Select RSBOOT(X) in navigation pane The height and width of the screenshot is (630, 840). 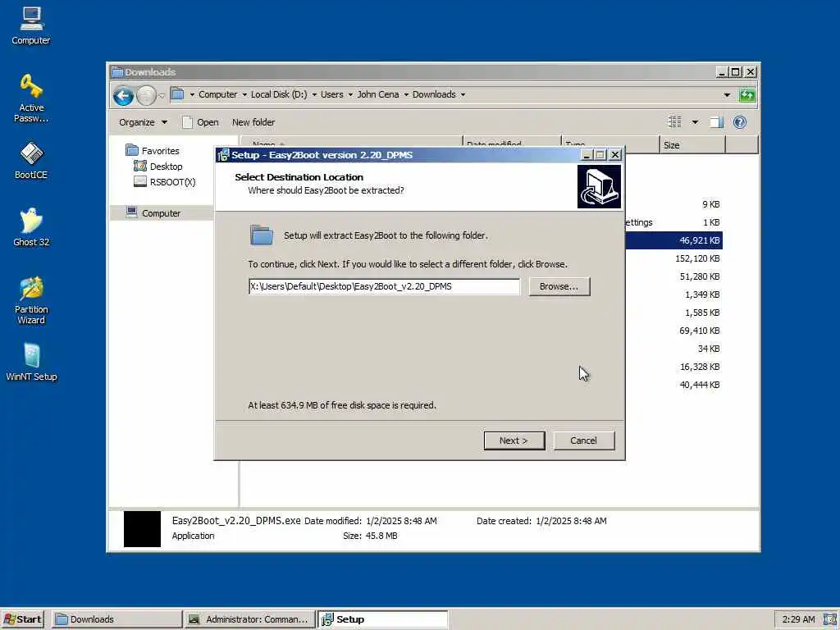point(164,182)
